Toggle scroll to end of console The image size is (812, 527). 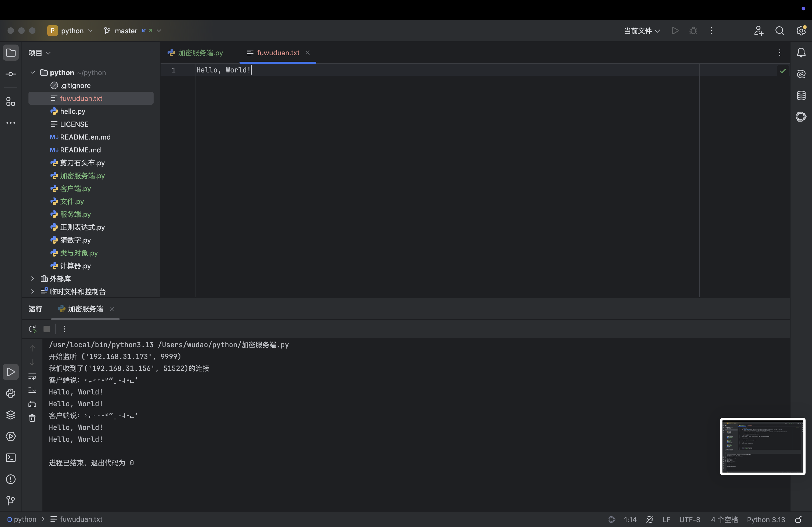[32, 390]
